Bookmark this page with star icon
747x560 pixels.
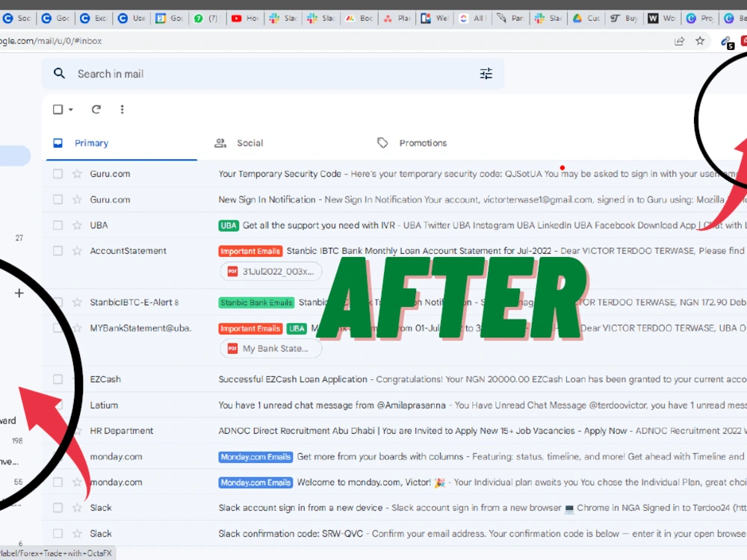point(700,41)
